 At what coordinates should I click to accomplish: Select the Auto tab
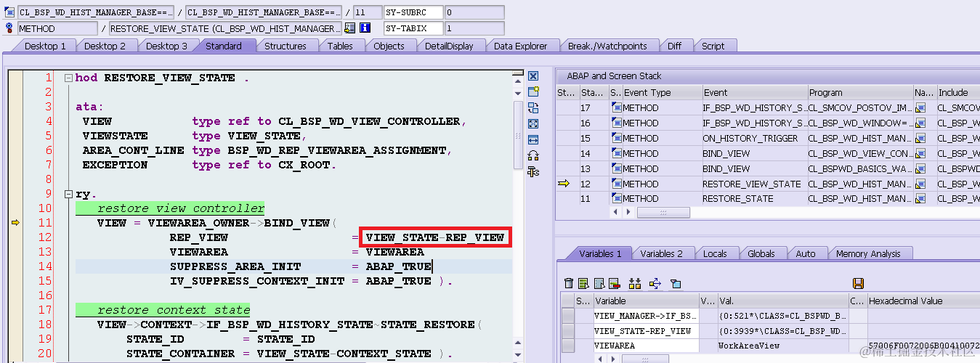(x=806, y=253)
